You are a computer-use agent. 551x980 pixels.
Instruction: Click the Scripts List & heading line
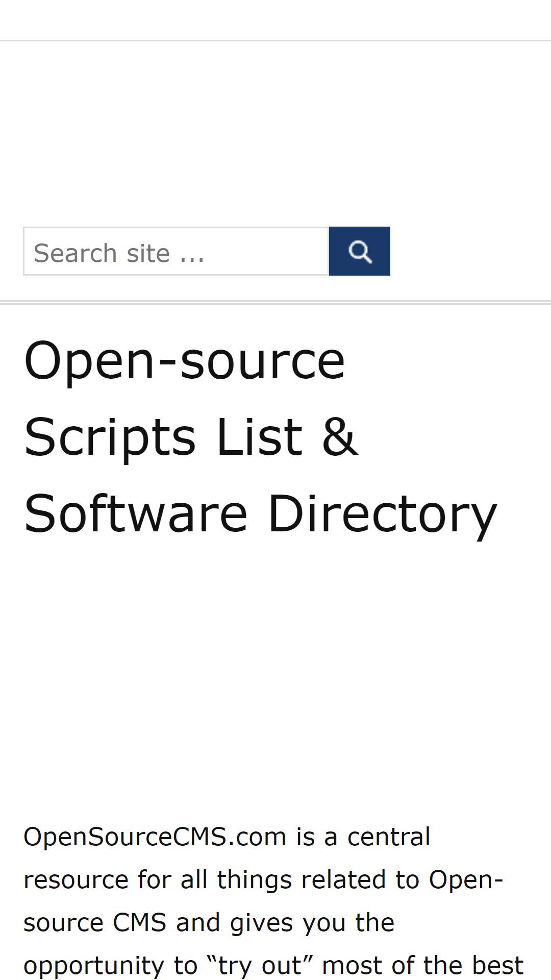point(191,437)
